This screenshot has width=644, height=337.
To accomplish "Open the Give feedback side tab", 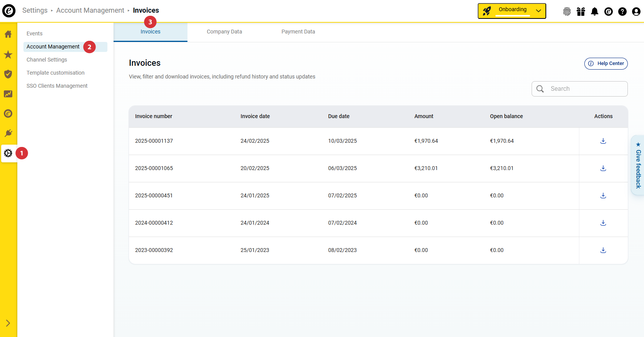I will coord(638,165).
